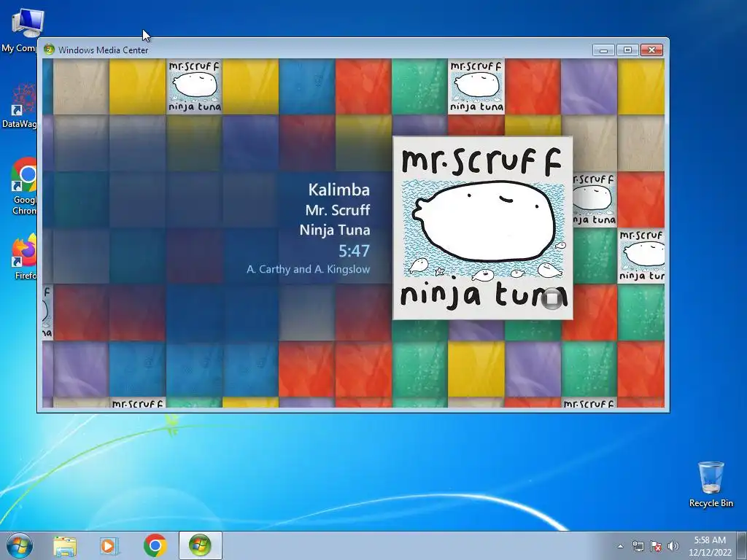
Task: Select small album thumbnail between two yellow tiles
Action: click(194, 87)
